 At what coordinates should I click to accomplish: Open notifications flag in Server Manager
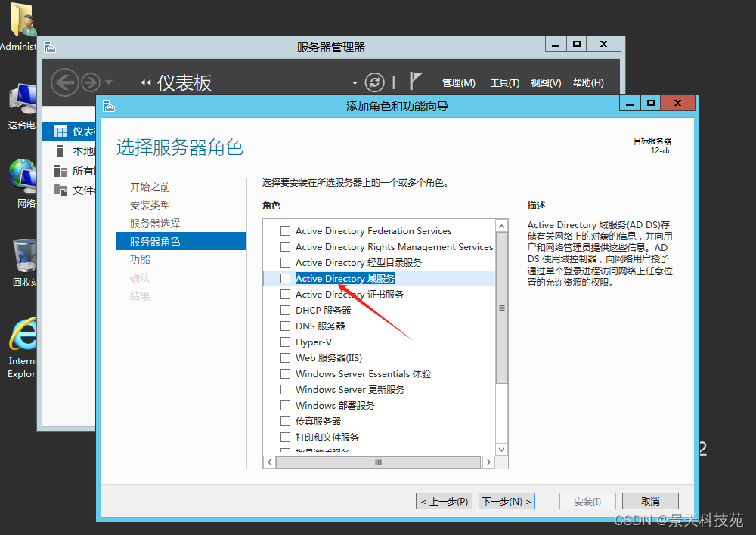414,81
